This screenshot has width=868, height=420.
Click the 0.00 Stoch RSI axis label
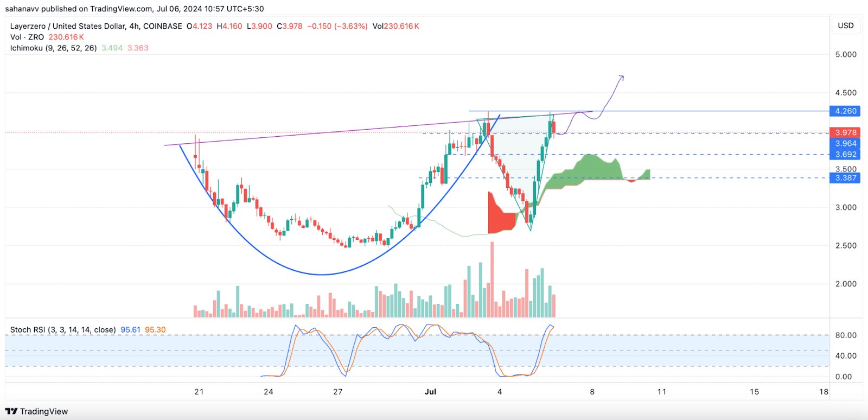[x=844, y=377]
